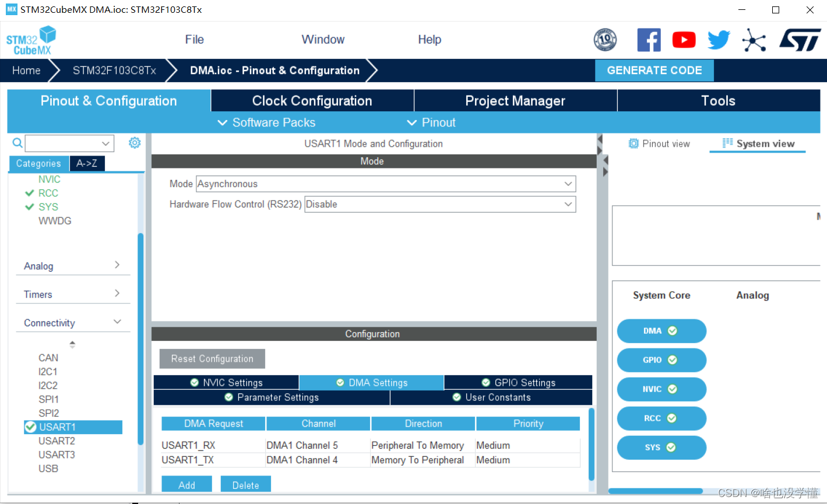
Task: Select I2C1 in the Connectivity list
Action: pos(48,372)
